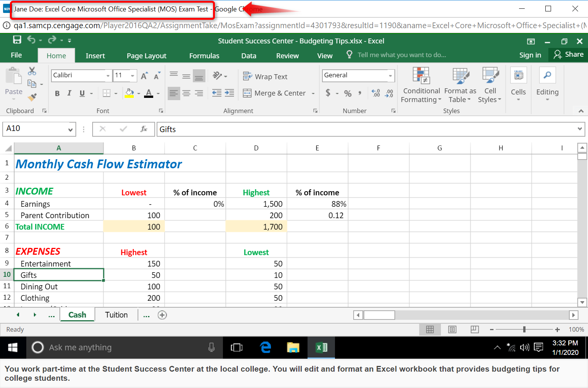The height and width of the screenshot is (388, 588).
Task: Switch to Page Layout view icon
Action: point(452,329)
